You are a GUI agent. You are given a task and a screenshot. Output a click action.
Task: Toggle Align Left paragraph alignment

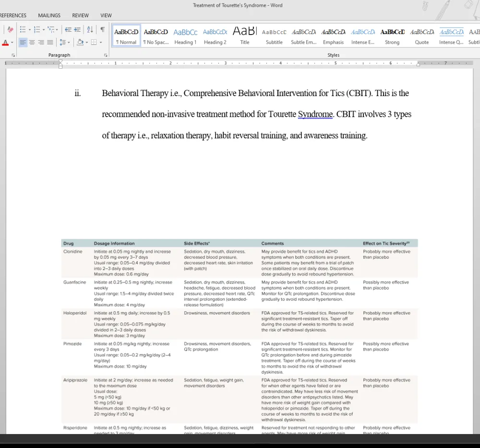click(x=23, y=42)
